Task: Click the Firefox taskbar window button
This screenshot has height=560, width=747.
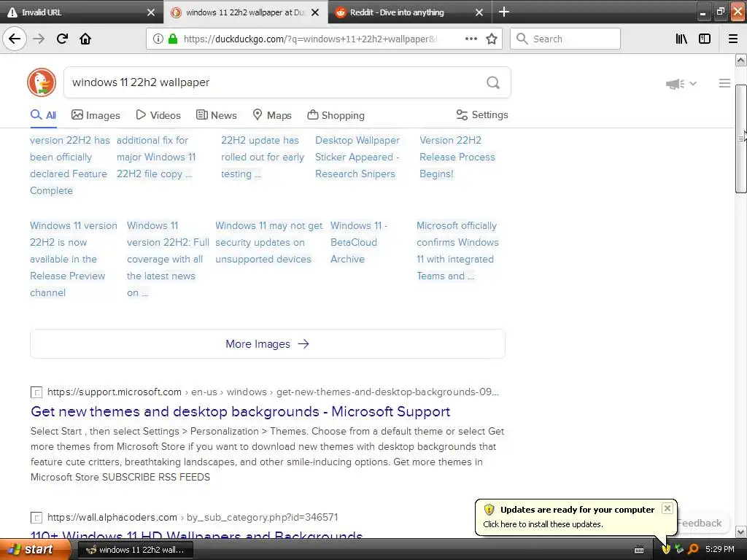Action: tap(135, 550)
